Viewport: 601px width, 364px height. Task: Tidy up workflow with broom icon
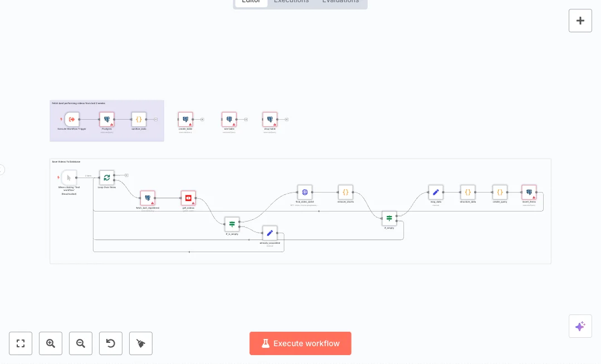[x=141, y=343]
